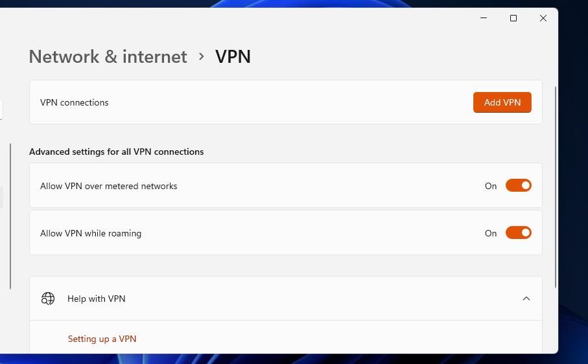The image size is (588, 364).
Task: Go back to Network & internet breadcrumb
Action: tap(108, 57)
